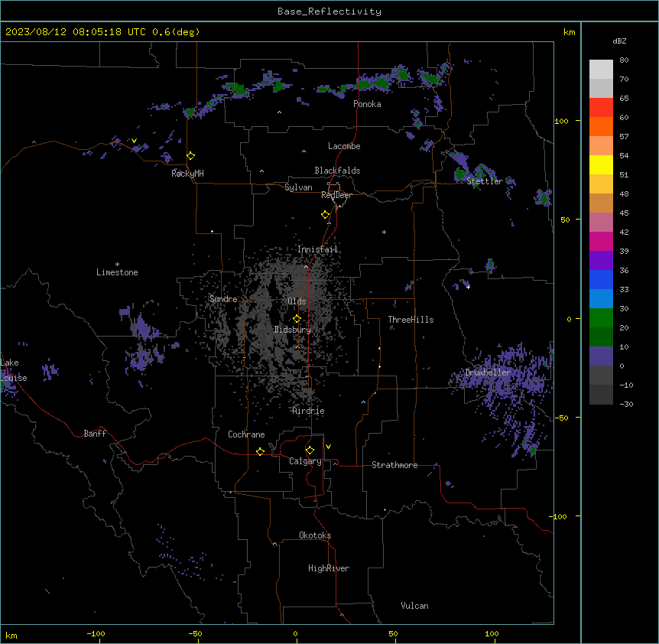Viewport: 659px width, 644px height.
Task: Select the blue swatch between 36 and 33 dBZ
Action: (601, 279)
